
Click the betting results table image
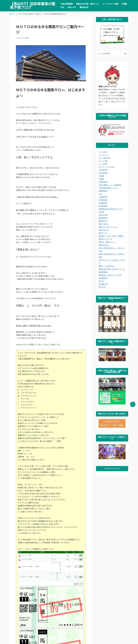click(51, 568)
